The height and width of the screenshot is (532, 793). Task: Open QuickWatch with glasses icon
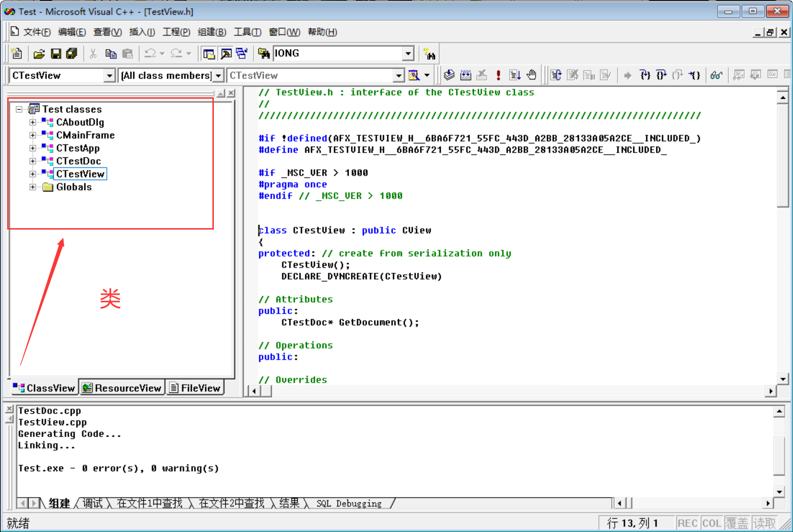click(717, 75)
